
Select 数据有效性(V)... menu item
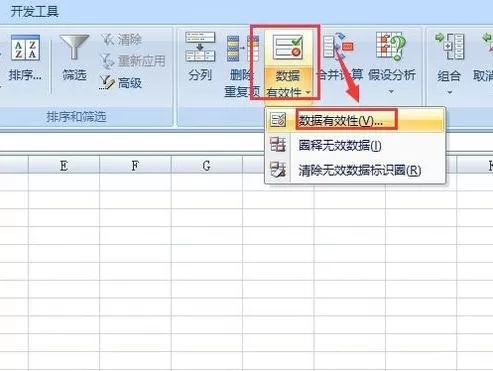[x=355, y=120]
